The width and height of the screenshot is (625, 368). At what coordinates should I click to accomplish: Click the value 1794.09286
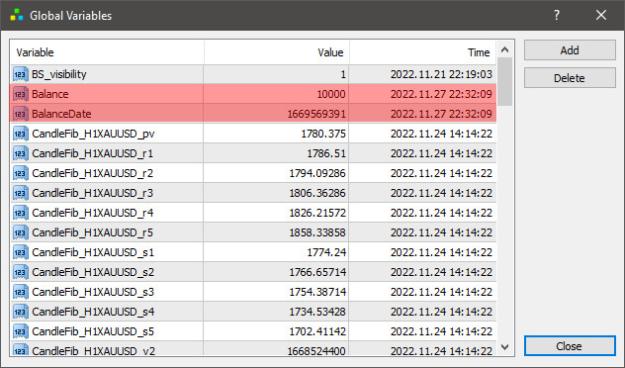coord(317,173)
